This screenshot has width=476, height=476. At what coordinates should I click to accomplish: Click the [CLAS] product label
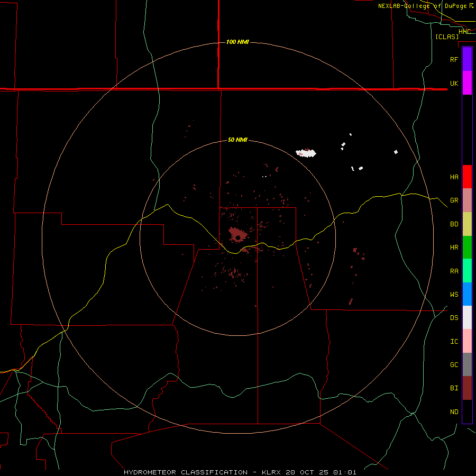click(x=447, y=36)
